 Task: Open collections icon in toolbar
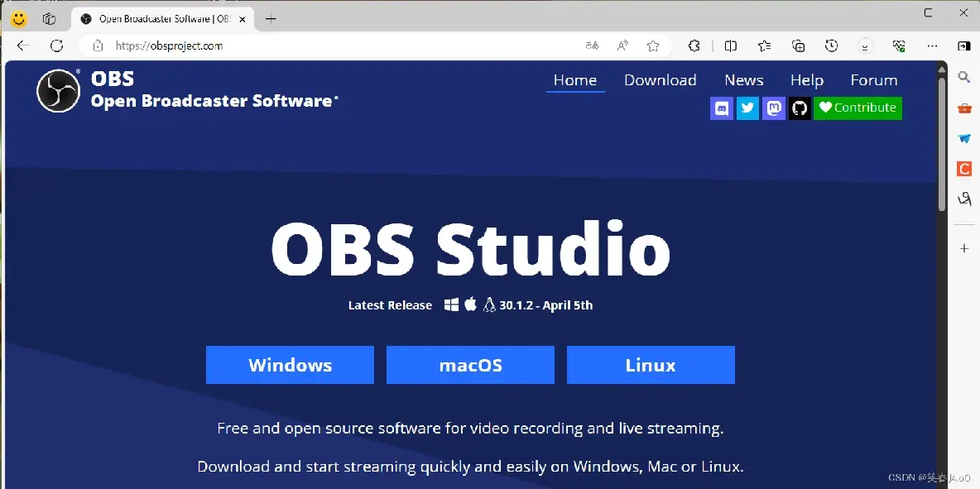click(x=798, y=46)
